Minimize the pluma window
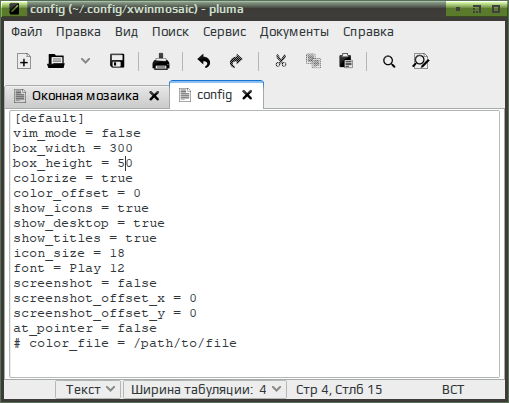The image size is (509, 403). click(458, 9)
